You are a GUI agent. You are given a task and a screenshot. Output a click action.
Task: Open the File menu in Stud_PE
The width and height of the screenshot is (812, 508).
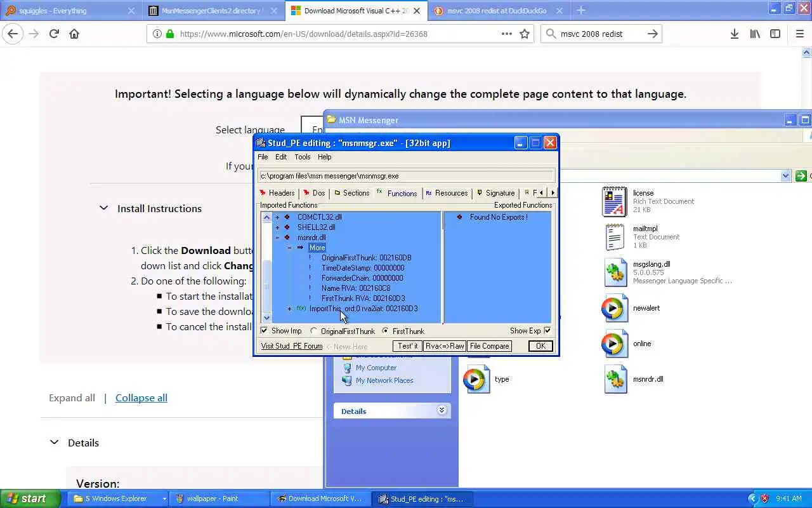263,157
